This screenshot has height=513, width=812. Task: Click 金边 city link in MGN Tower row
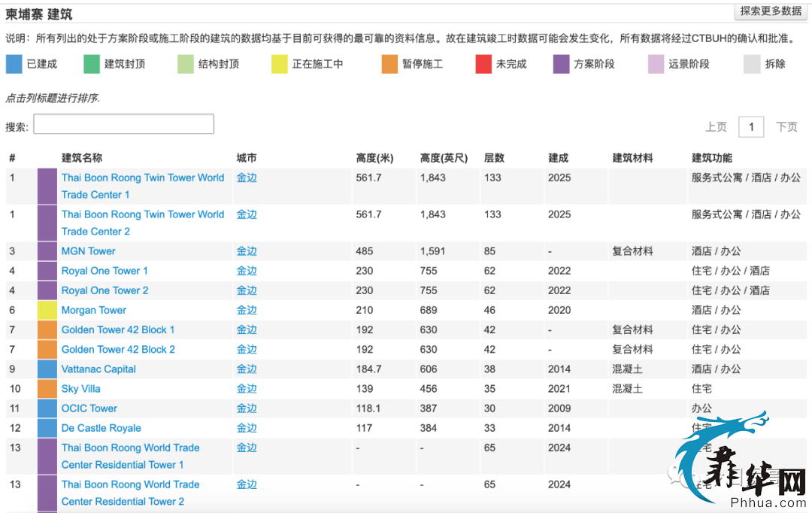click(x=247, y=251)
